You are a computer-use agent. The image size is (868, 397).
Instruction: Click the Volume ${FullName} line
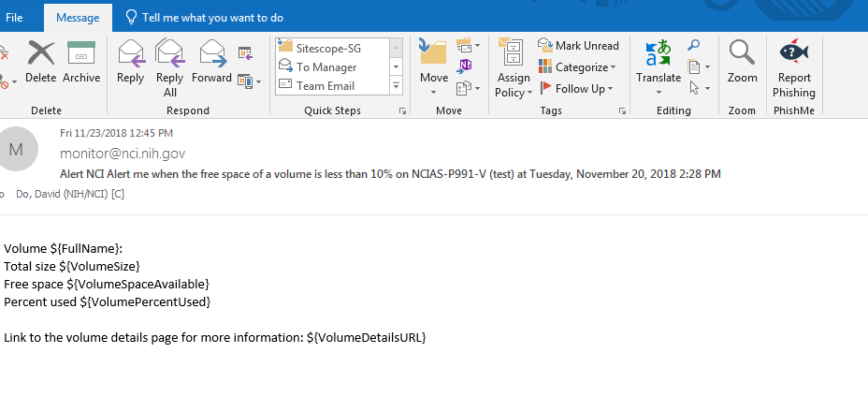point(63,248)
